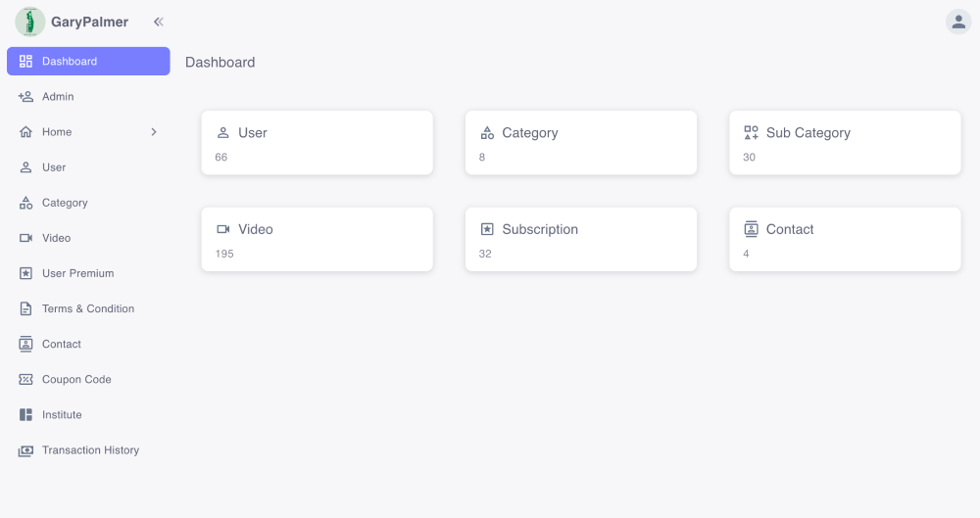This screenshot has height=518, width=980.
Task: Click the Contact card icon
Action: pos(751,229)
